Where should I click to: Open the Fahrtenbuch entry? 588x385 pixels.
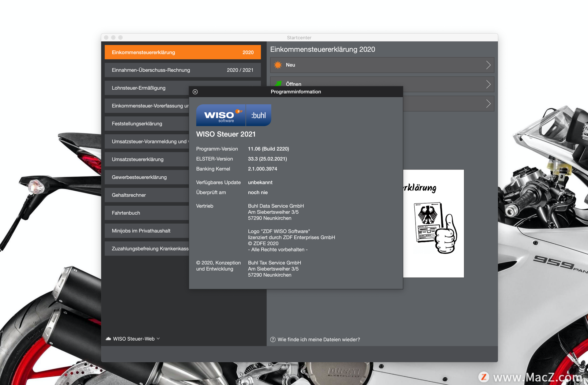pos(147,213)
